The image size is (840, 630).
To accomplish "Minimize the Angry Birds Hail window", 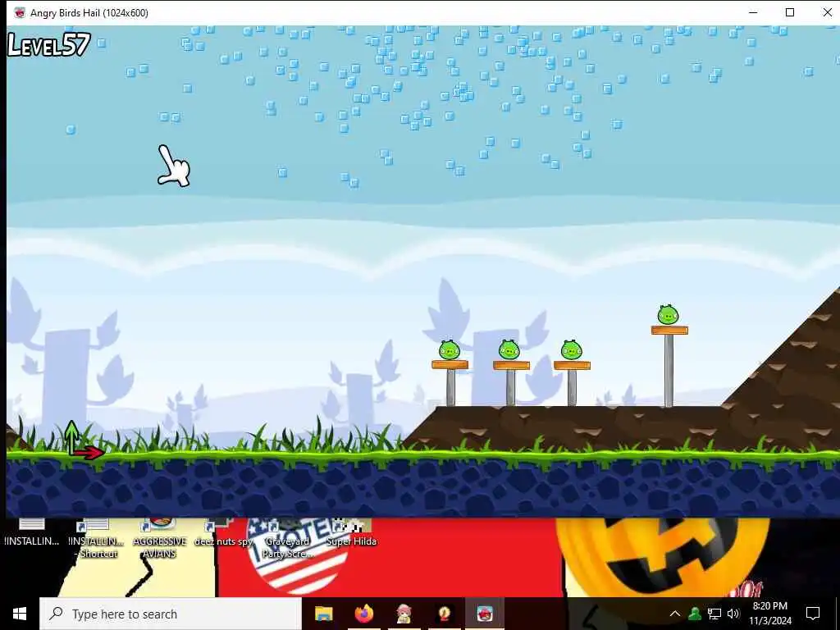I will coord(753,12).
